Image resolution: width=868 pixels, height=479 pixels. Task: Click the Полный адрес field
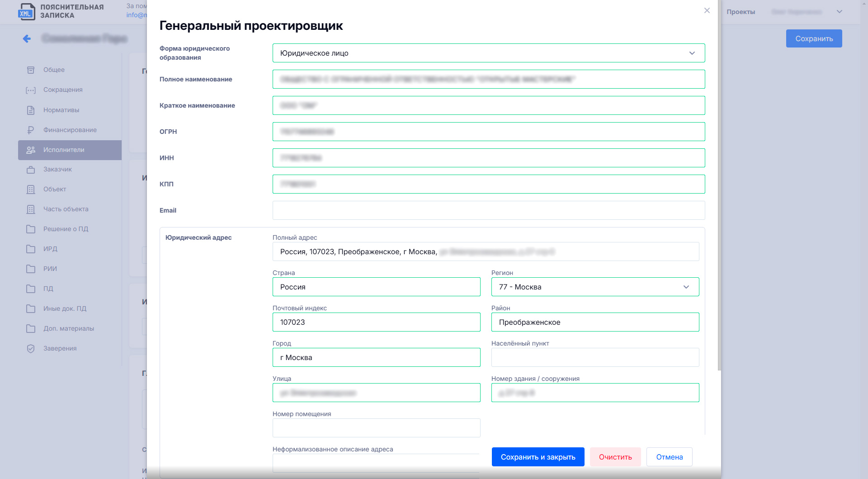486,251
